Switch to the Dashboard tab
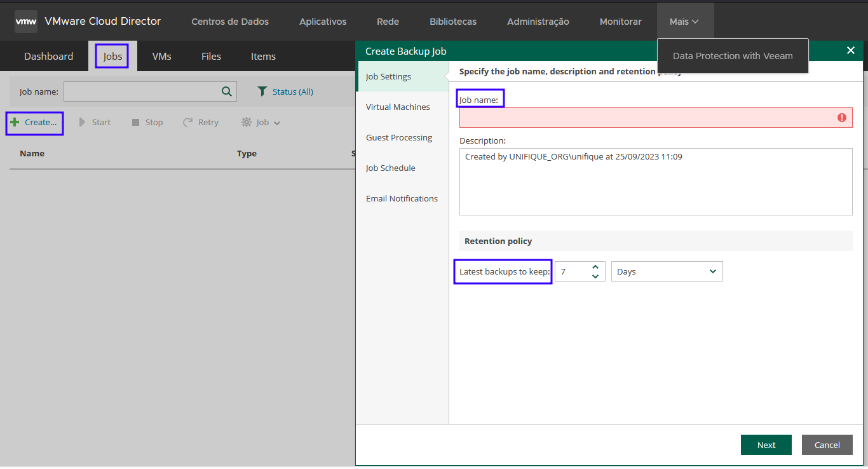Screen dimensions: 868x469 pos(49,57)
